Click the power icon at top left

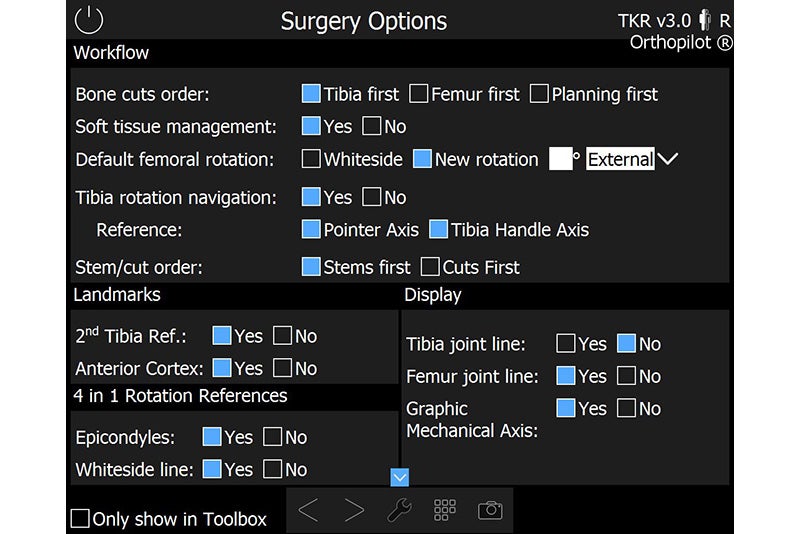click(89, 20)
